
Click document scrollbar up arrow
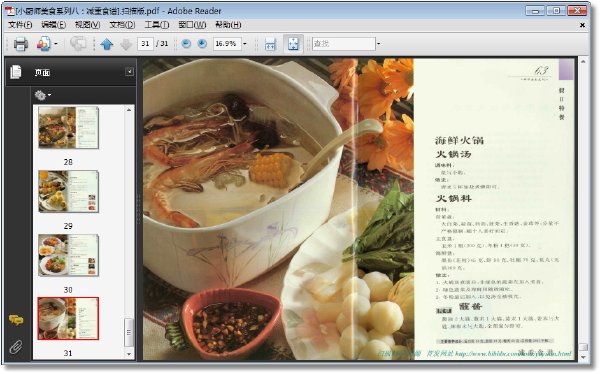tap(583, 61)
